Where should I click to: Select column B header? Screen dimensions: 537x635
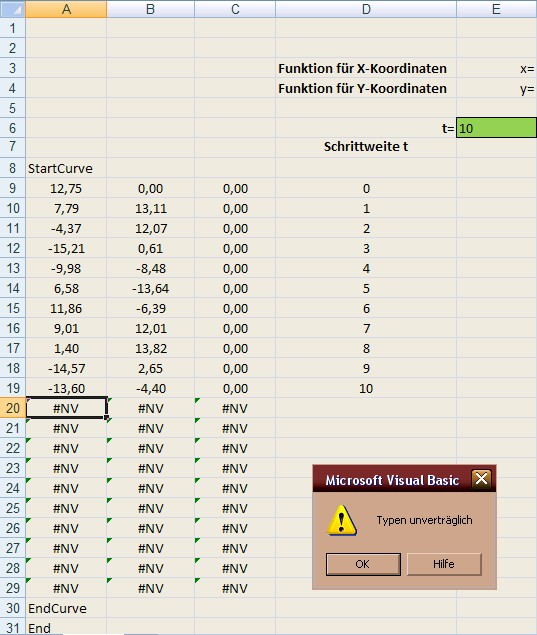150,9
